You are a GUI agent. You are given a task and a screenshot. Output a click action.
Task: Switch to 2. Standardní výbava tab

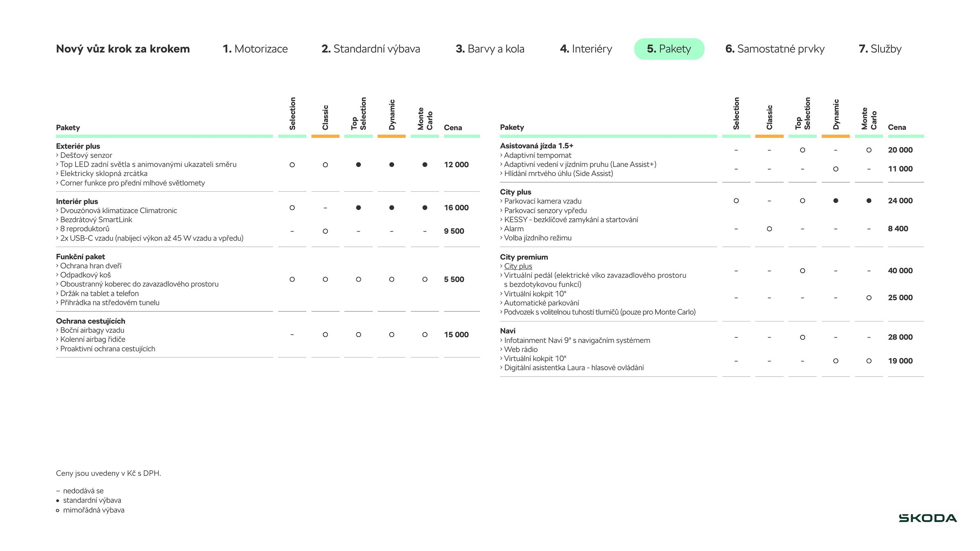(x=371, y=49)
